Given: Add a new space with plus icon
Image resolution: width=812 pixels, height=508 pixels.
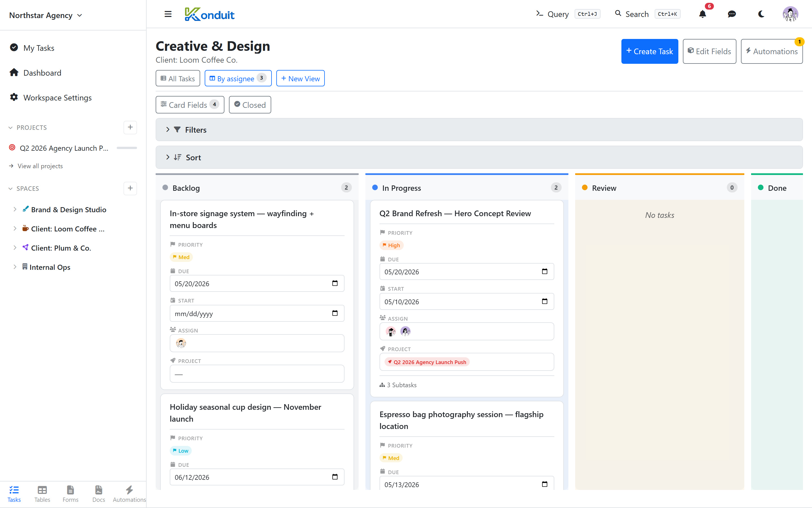Looking at the screenshot, I should pos(130,188).
